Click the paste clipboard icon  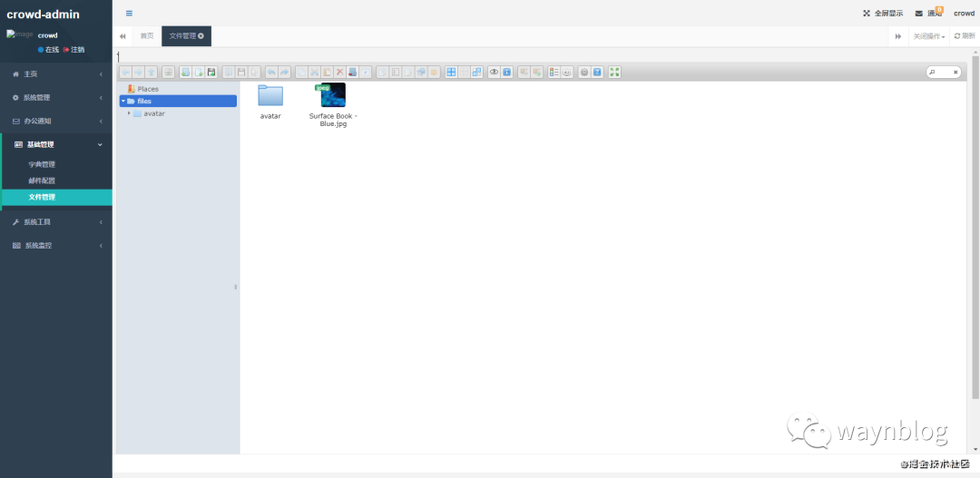(327, 72)
